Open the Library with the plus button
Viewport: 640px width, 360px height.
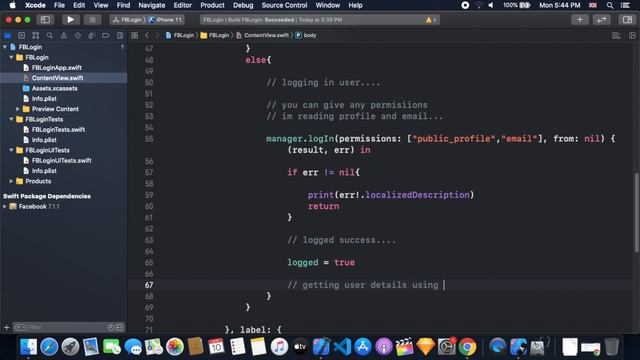[580, 20]
